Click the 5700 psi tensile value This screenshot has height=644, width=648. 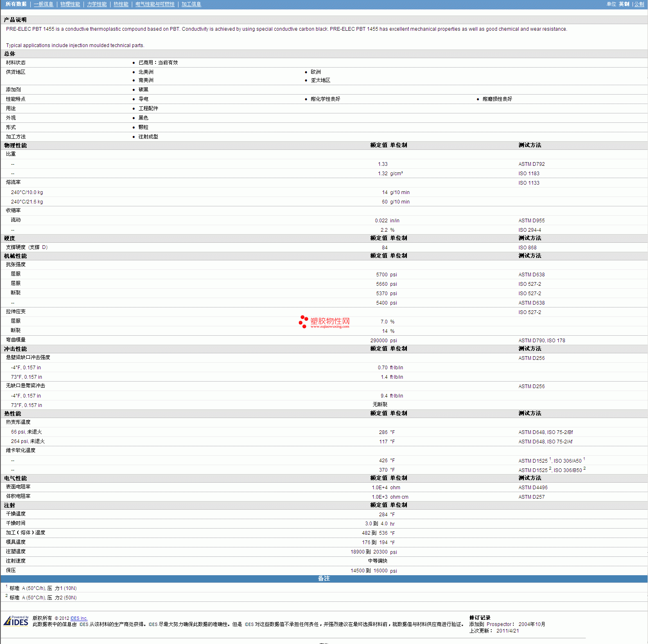click(x=386, y=275)
